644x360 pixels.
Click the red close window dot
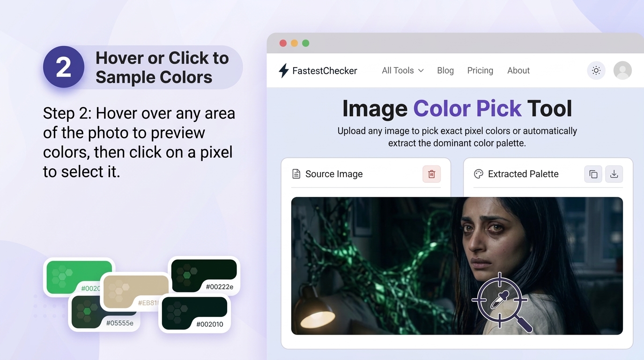283,43
